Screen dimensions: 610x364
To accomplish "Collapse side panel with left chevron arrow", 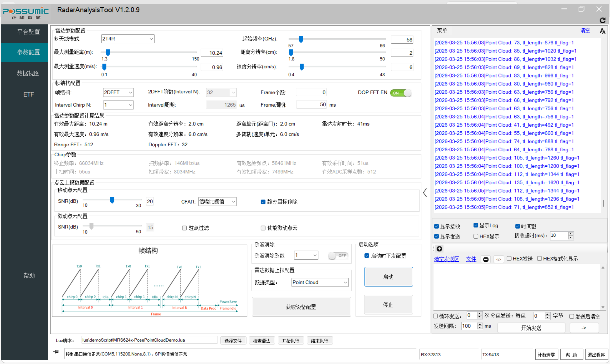I will pyautogui.click(x=425, y=193).
